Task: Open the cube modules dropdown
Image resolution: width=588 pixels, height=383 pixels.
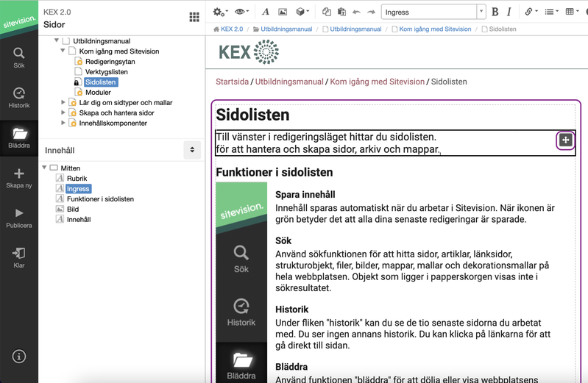Action: coord(302,12)
